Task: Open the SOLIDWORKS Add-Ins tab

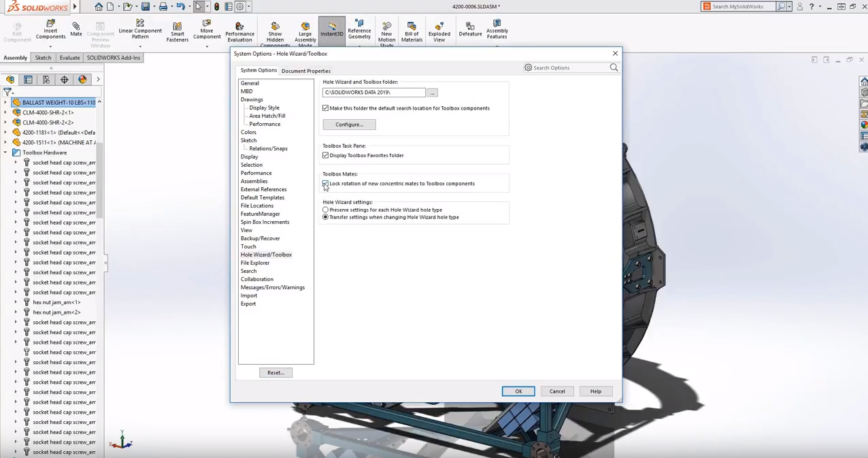Action: (114, 58)
